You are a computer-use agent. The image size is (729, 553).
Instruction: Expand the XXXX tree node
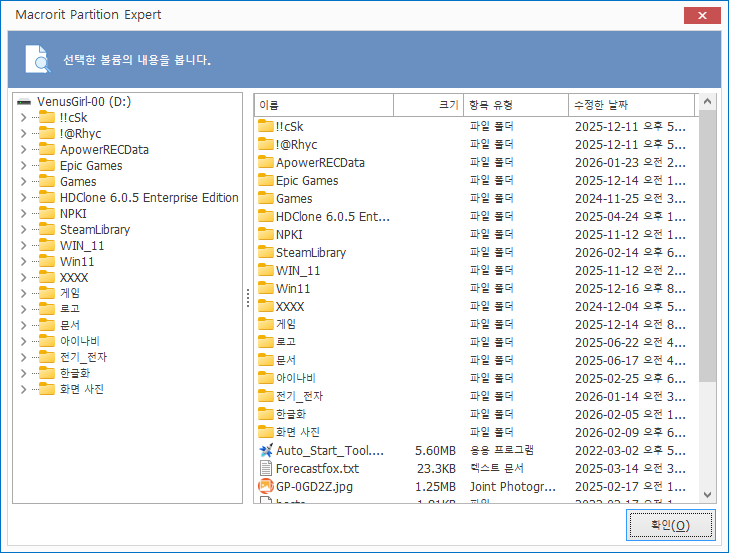(x=23, y=278)
